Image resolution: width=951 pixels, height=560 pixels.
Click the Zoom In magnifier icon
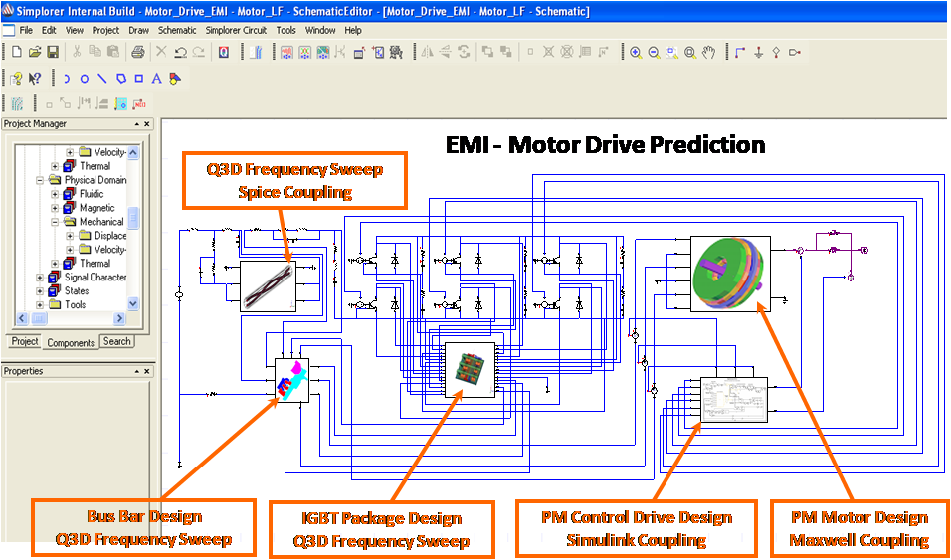point(636,52)
